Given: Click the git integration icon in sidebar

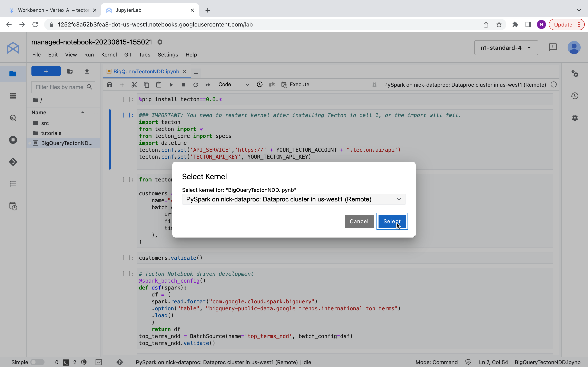Looking at the screenshot, I should [x=13, y=161].
